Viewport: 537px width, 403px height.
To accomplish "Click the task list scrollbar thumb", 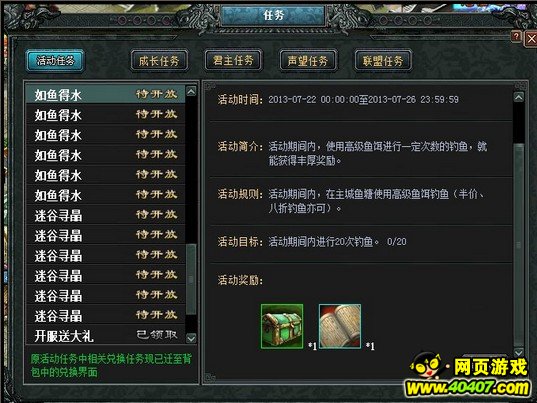I will coord(191,279).
